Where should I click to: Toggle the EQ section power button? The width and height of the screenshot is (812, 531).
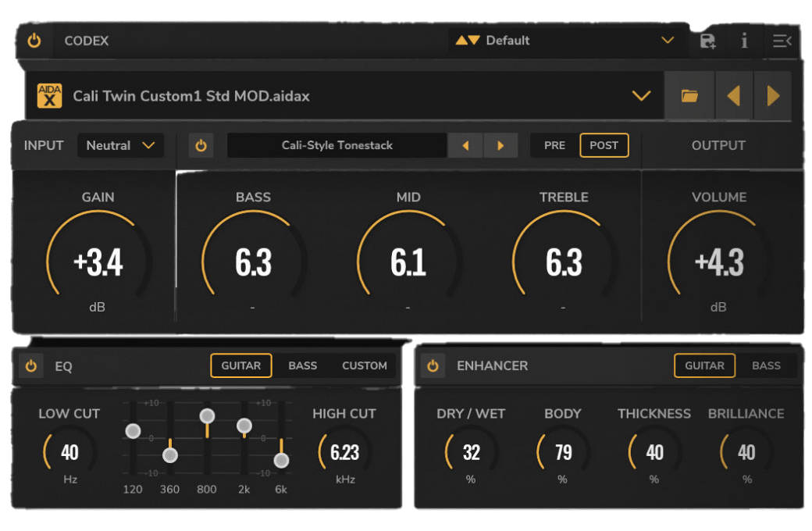[31, 366]
